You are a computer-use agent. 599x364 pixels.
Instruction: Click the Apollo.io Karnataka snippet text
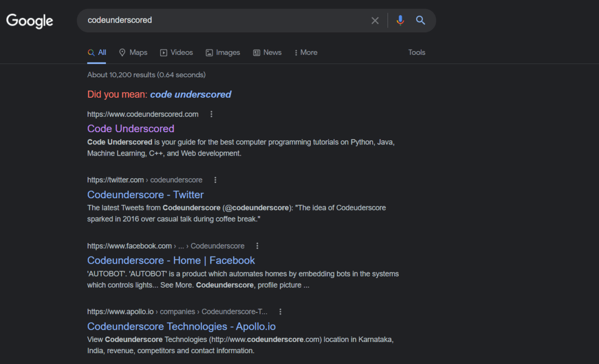point(240,345)
